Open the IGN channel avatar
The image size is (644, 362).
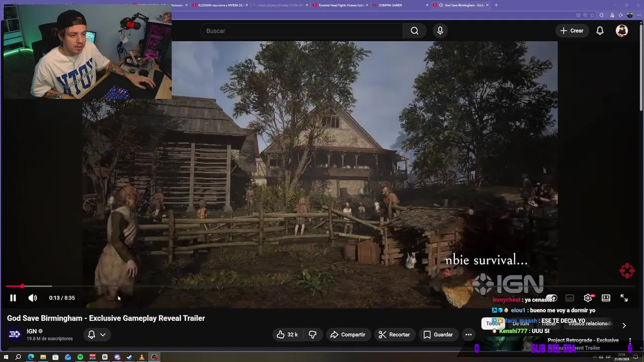pos(15,334)
